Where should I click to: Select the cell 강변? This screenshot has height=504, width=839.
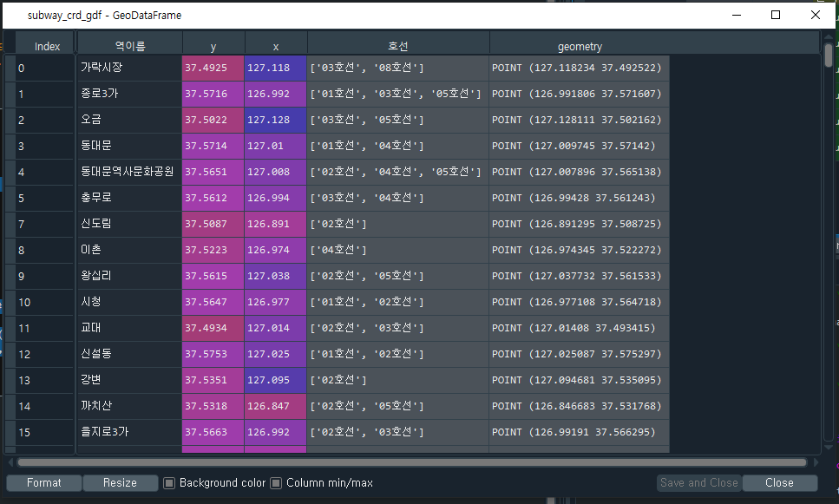click(129, 380)
